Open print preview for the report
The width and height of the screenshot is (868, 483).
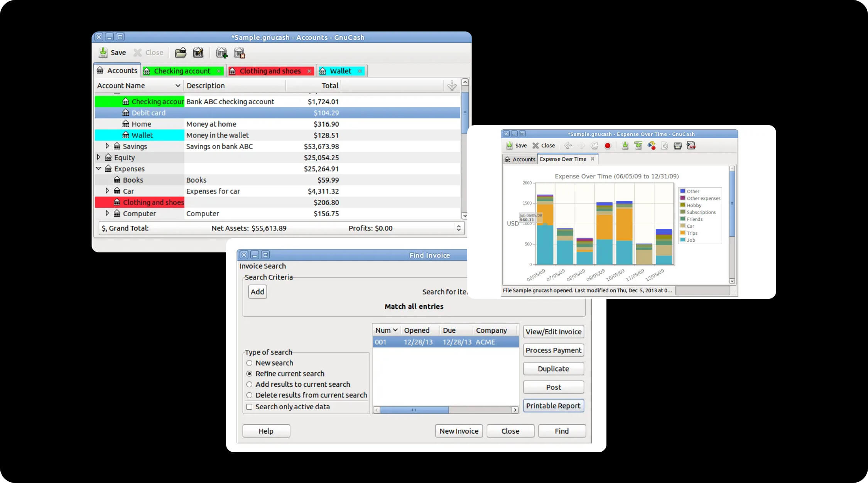pyautogui.click(x=664, y=146)
